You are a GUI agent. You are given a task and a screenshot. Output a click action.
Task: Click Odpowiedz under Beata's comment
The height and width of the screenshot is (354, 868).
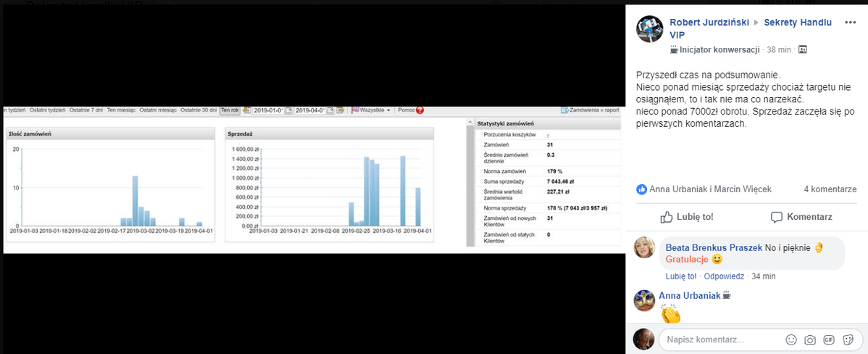(x=724, y=276)
